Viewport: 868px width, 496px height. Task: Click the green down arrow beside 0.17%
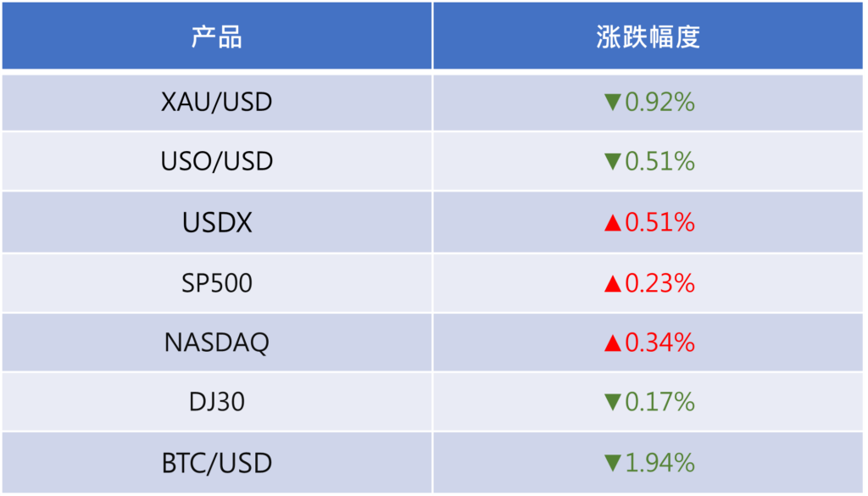613,403
